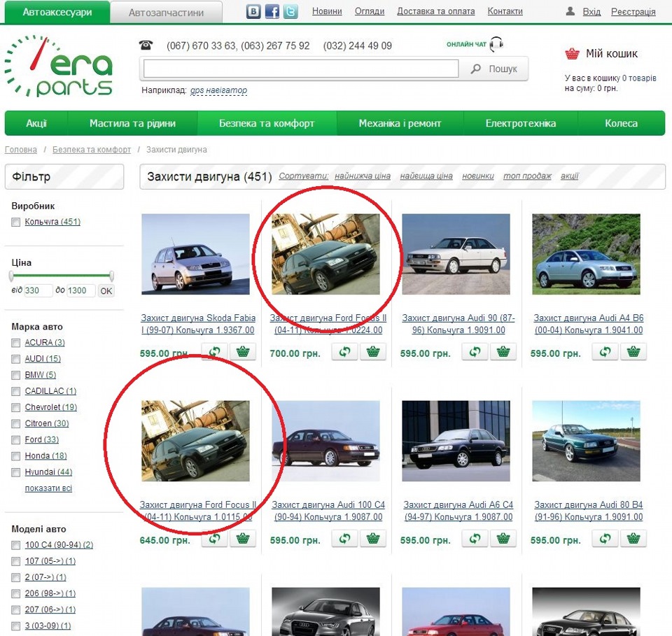Click the Era Parts logo
The width and height of the screenshot is (672, 636).
58,66
